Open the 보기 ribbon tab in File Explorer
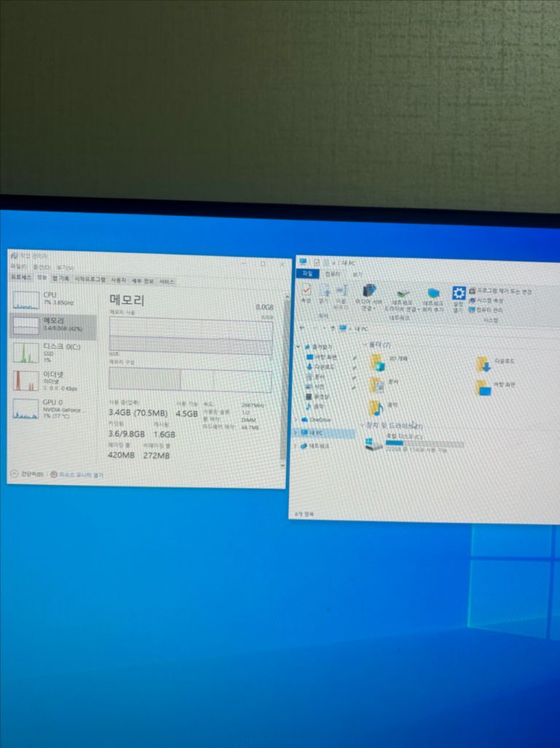This screenshot has height=748, width=560. coord(357,275)
